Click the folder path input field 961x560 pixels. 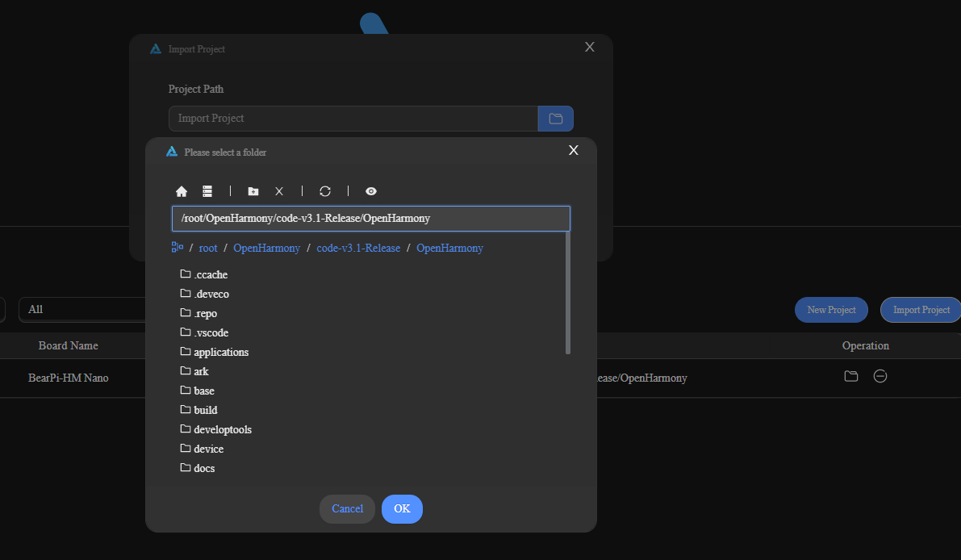(x=371, y=219)
